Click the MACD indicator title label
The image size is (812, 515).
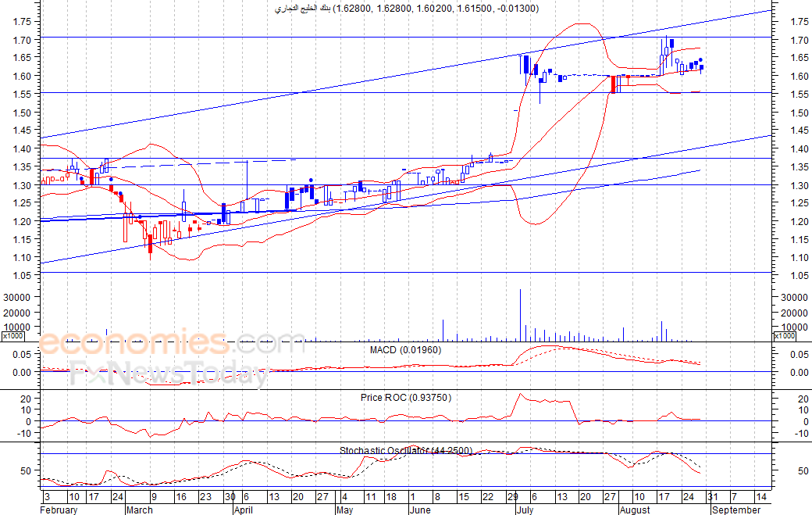[x=405, y=350]
